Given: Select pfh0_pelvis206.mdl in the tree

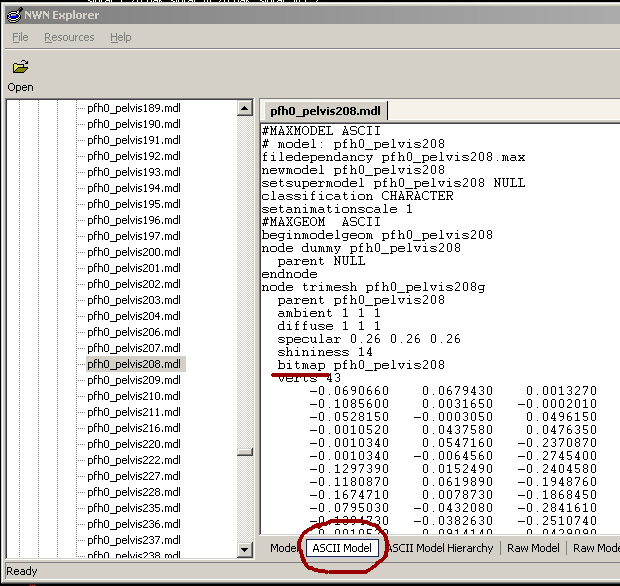Looking at the screenshot, I should (x=134, y=332).
